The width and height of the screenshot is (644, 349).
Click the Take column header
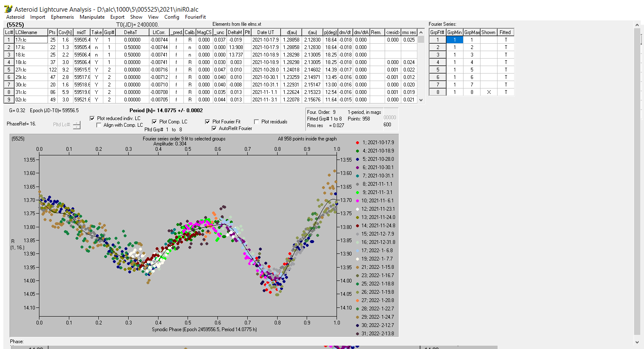click(97, 32)
